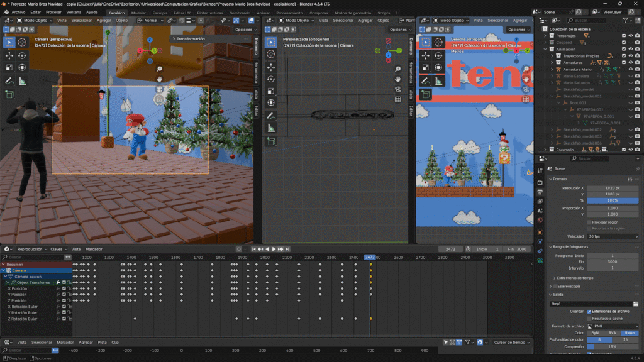
Task: Click the Cursor tool in the left viewport
Action: click(x=22, y=42)
